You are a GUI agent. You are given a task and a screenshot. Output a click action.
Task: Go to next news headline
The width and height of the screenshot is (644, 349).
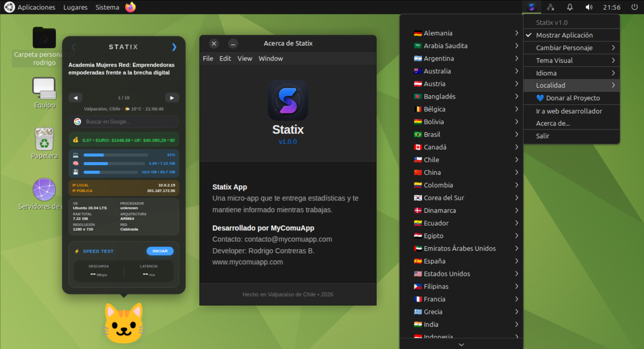tap(172, 98)
